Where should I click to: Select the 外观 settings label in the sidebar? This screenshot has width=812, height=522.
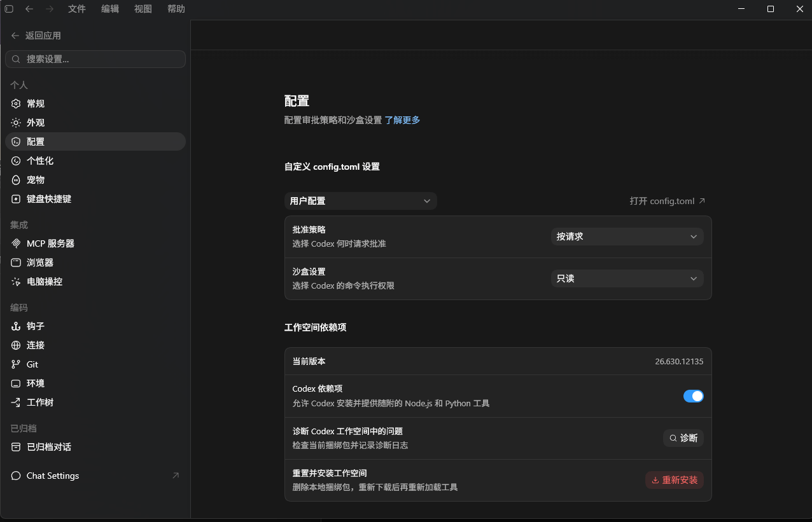[36, 123]
